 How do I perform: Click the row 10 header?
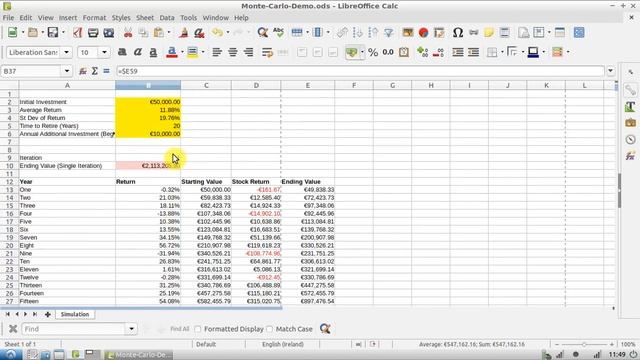click(x=9, y=166)
